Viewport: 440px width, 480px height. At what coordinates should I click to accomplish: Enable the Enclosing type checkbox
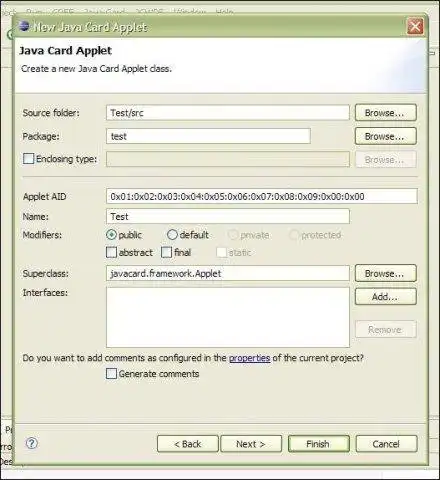coord(29,159)
